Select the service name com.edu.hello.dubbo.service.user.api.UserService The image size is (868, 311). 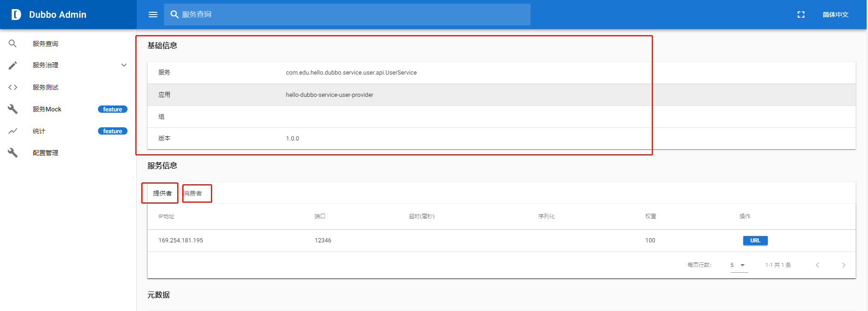tap(351, 73)
